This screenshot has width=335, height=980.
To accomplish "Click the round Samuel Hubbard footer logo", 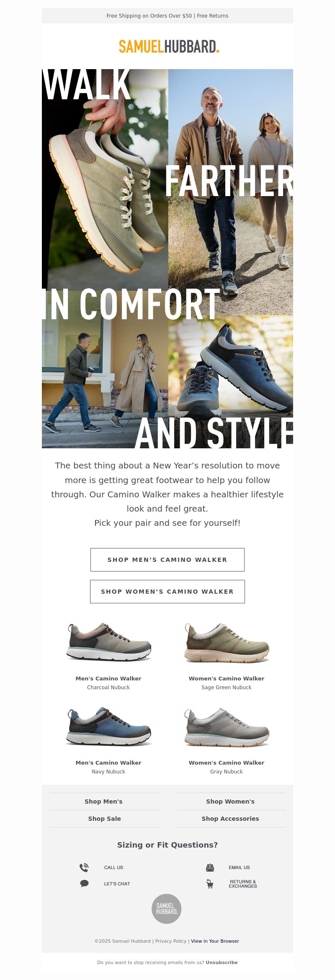I will (x=166, y=909).
